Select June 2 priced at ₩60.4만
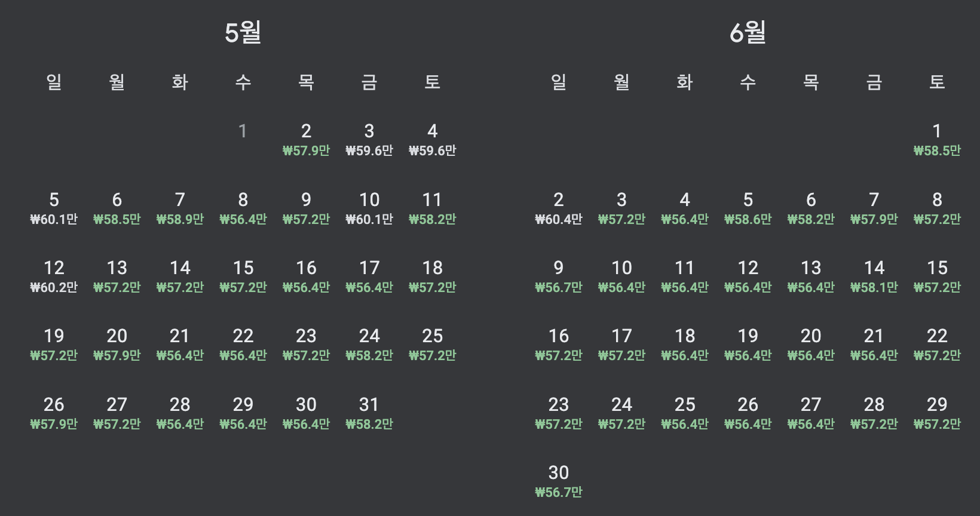Image resolution: width=980 pixels, height=516 pixels. [558, 209]
